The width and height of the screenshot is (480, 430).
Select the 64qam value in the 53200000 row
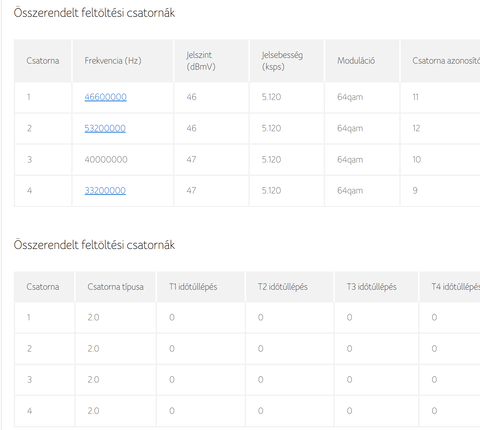point(350,128)
